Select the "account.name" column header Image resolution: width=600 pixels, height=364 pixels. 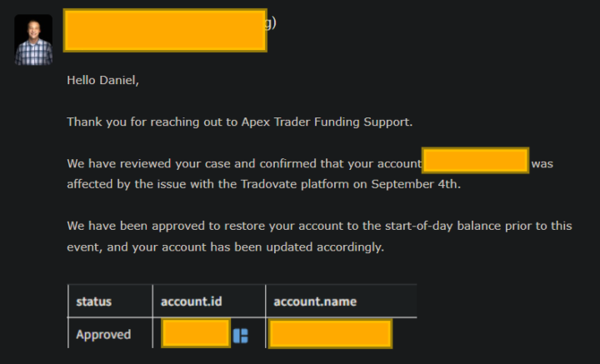pyautogui.click(x=315, y=301)
